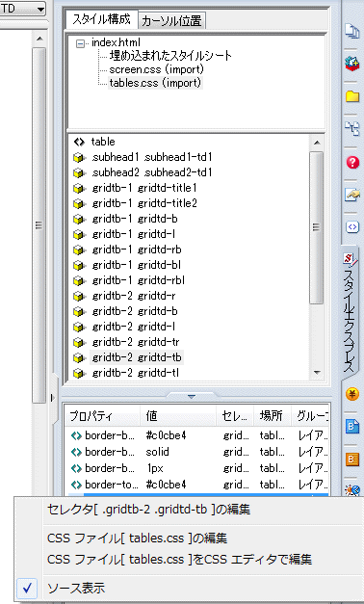Select tables.css (import) tree item
Image resolution: width=364 pixels, height=604 pixels.
click(x=155, y=83)
